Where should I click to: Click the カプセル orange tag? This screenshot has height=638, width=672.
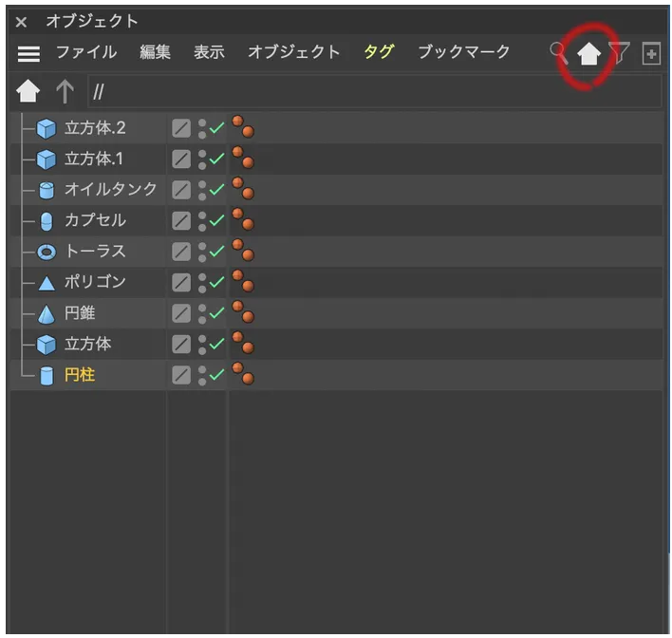coord(243,219)
